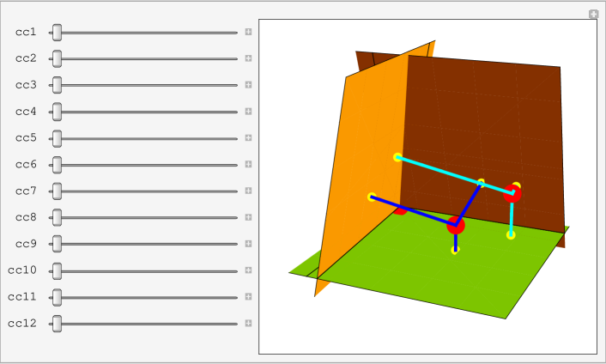The image size is (606, 364).
Task: Expand the cc3 slider controls
Action: 249,85
